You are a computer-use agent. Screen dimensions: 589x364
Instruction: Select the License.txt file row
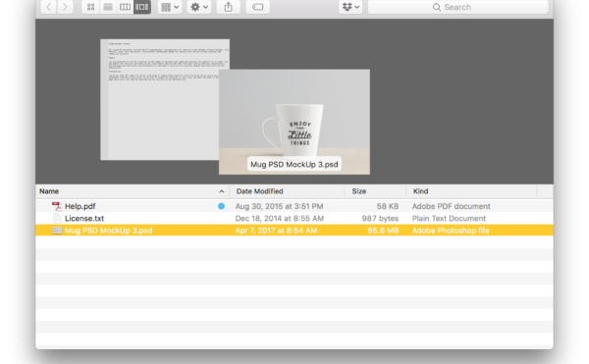tap(294, 219)
